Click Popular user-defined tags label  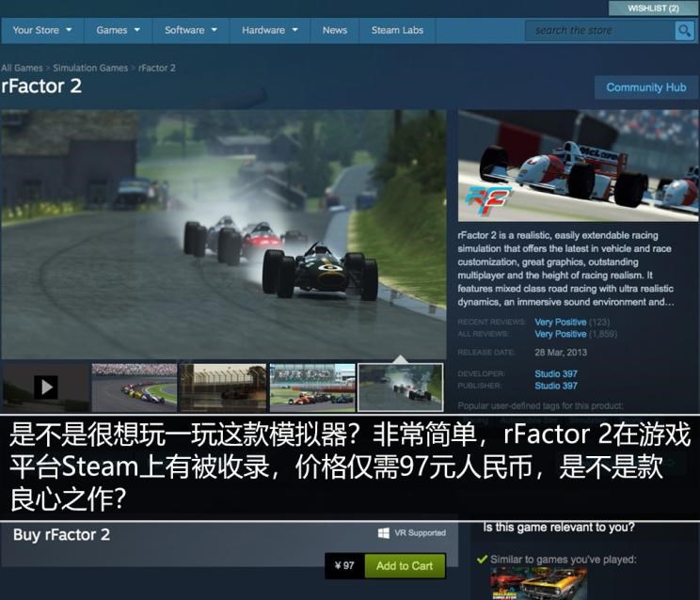[x=540, y=406]
